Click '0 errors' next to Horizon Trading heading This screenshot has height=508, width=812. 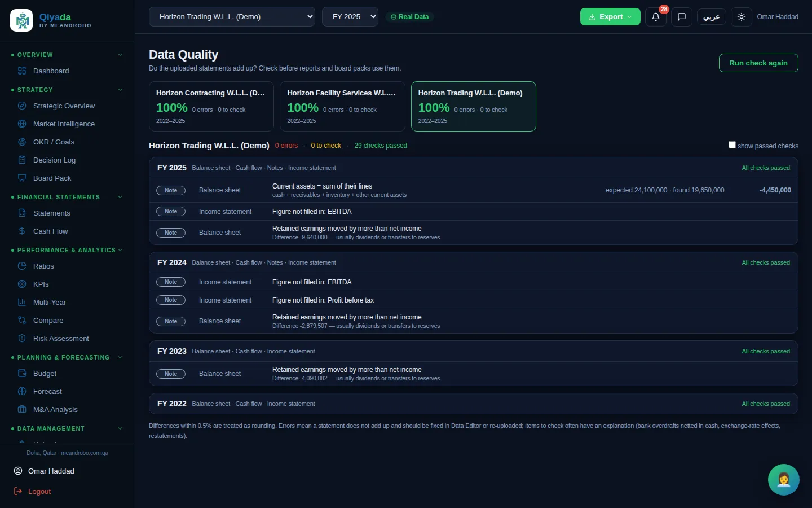click(x=286, y=146)
